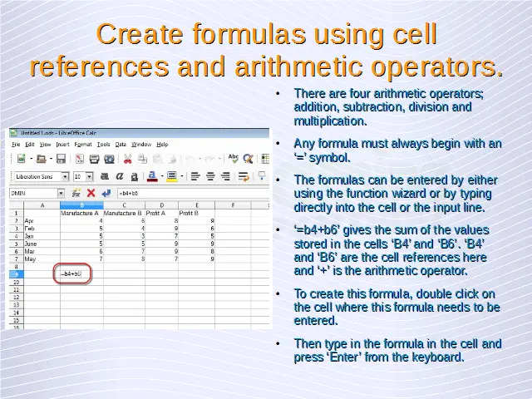Expand the font size 10 dropdown
This screenshot has height=399, width=532.
[90, 177]
